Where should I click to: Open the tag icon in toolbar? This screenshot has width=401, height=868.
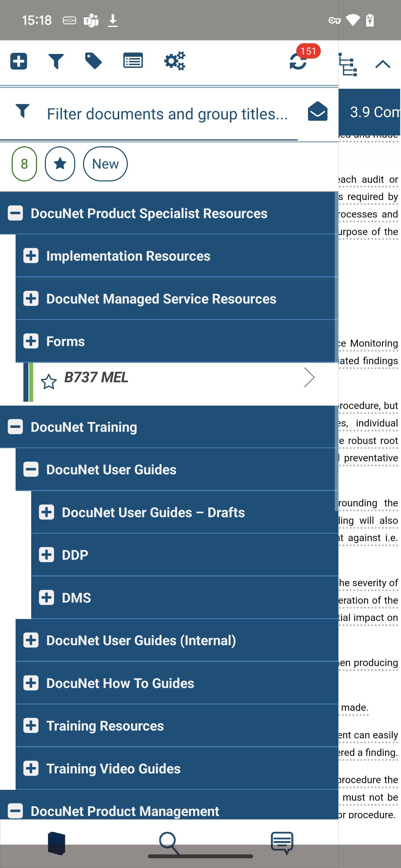coord(93,61)
